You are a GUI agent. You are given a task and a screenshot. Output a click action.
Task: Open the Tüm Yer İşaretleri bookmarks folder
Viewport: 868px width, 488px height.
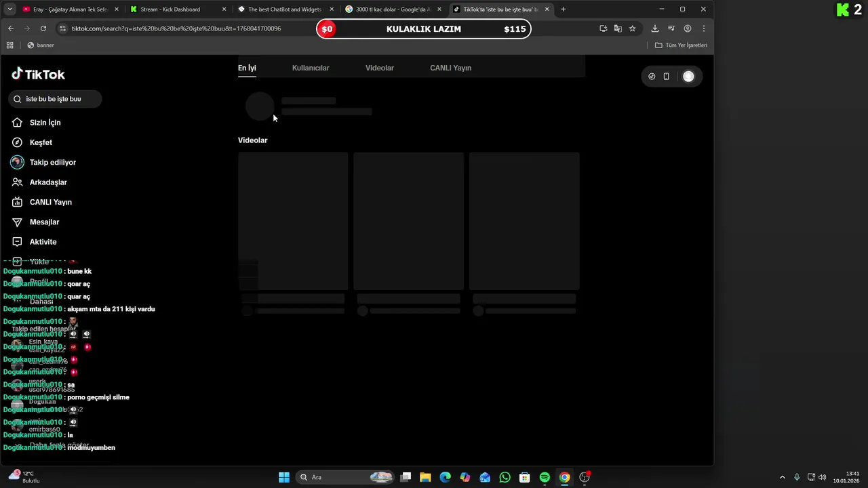tap(681, 45)
